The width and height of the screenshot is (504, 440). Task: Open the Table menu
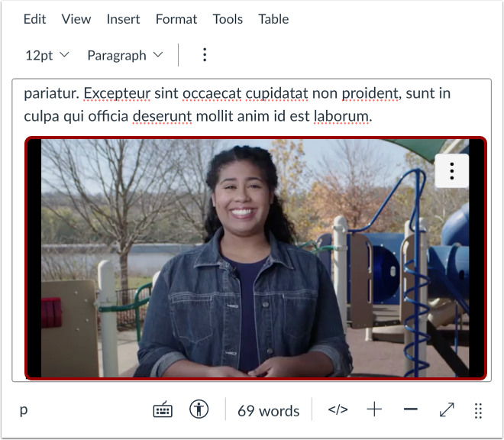coord(273,19)
